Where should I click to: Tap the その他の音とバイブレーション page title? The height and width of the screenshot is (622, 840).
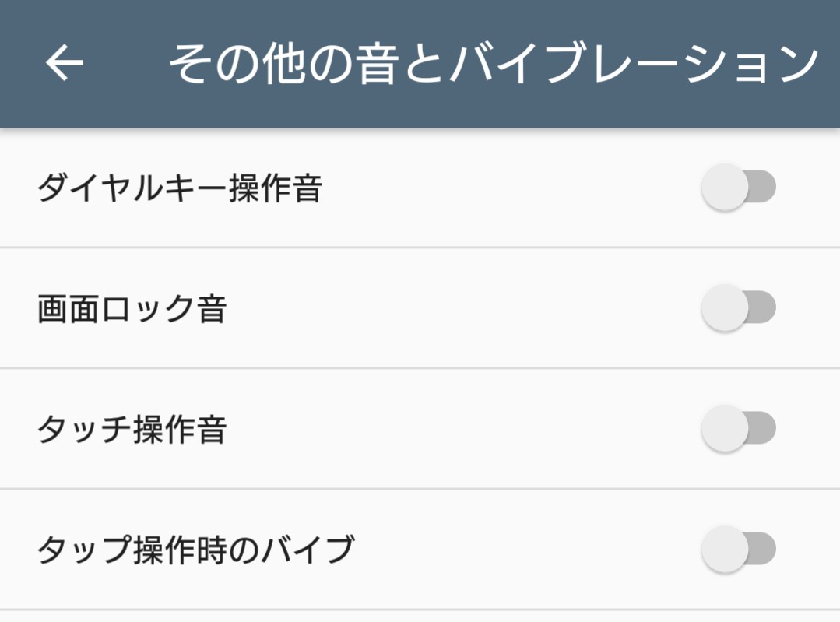(x=494, y=63)
